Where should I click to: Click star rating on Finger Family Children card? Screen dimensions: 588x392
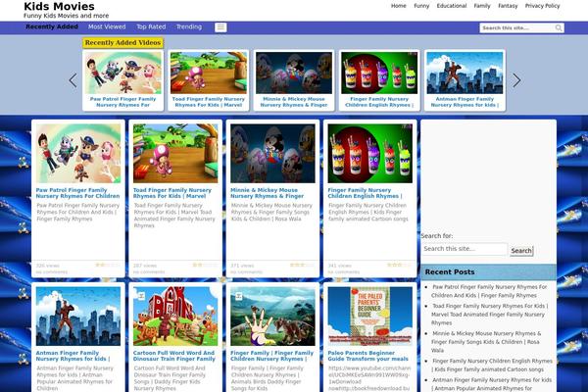pos(400,265)
